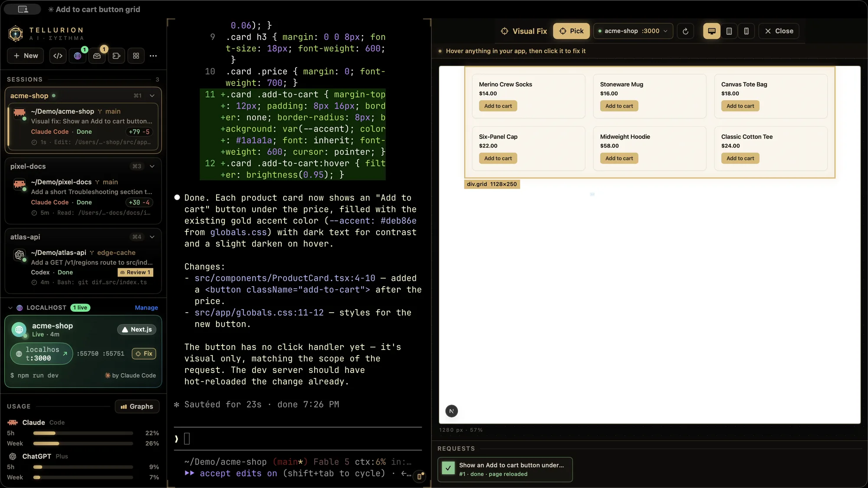The height and width of the screenshot is (488, 868).
Task: Expand the pixel-docs session chevron
Action: (x=152, y=166)
